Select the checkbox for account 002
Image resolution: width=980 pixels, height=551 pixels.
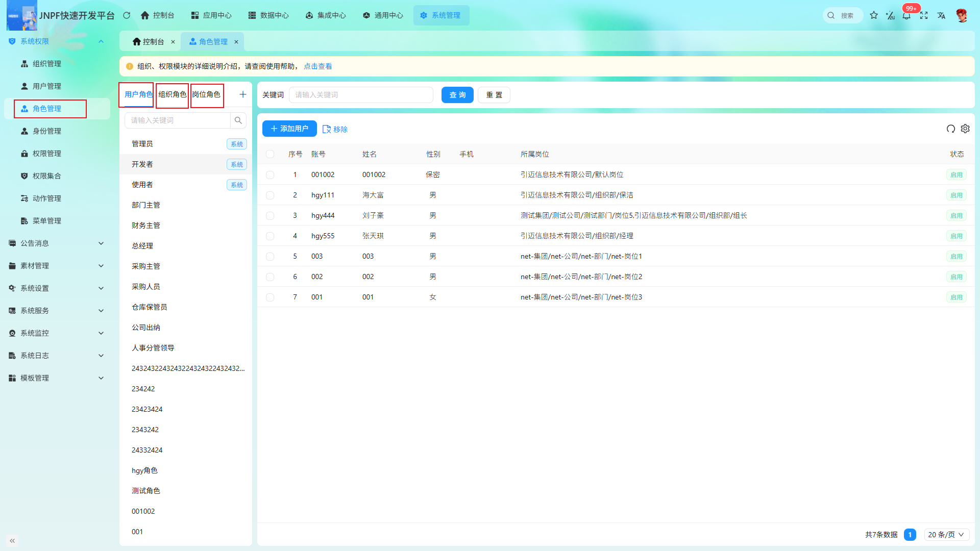coord(270,277)
